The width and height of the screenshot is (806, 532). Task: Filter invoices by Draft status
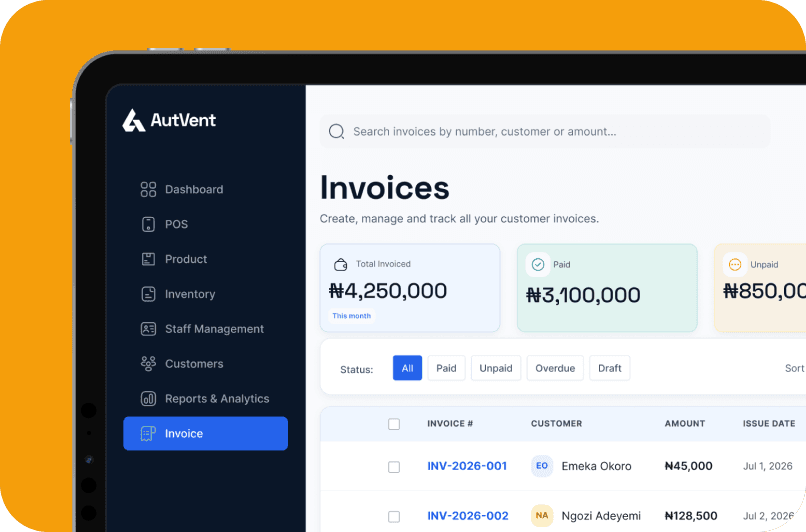coord(610,368)
